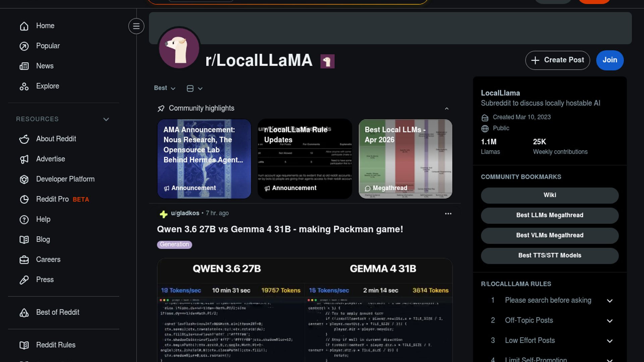This screenshot has height=362, width=644.
Task: Click the Help question mark icon
Action: 24,219
